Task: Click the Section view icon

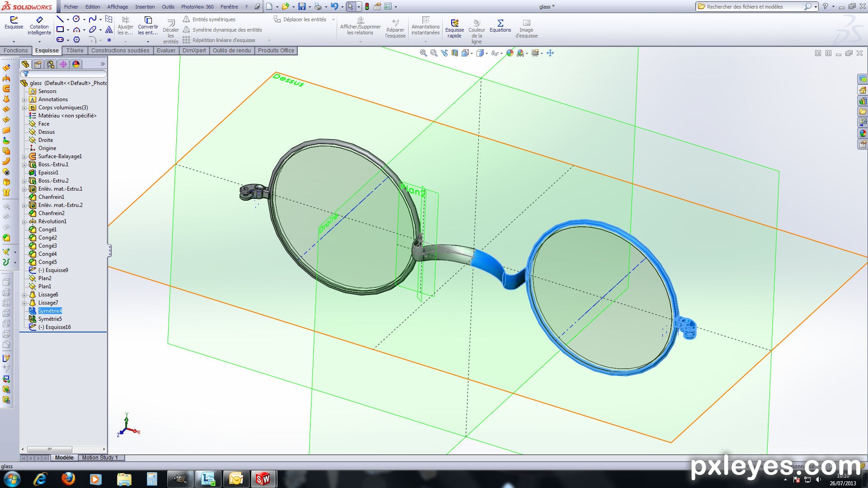Action: pos(455,53)
